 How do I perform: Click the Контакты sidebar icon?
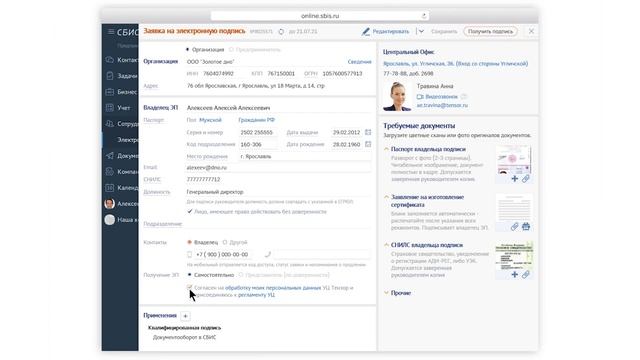tap(109, 60)
